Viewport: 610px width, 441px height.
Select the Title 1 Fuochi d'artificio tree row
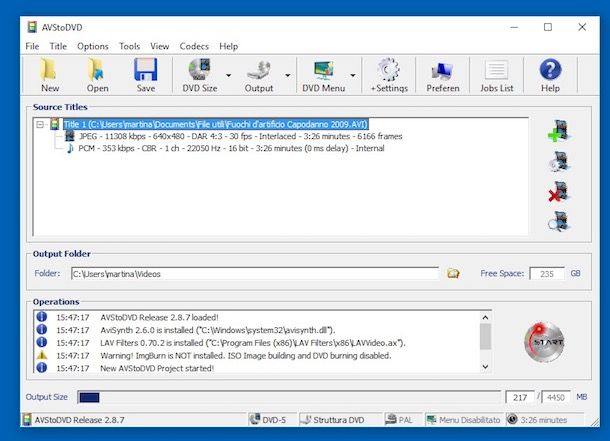pyautogui.click(x=216, y=124)
